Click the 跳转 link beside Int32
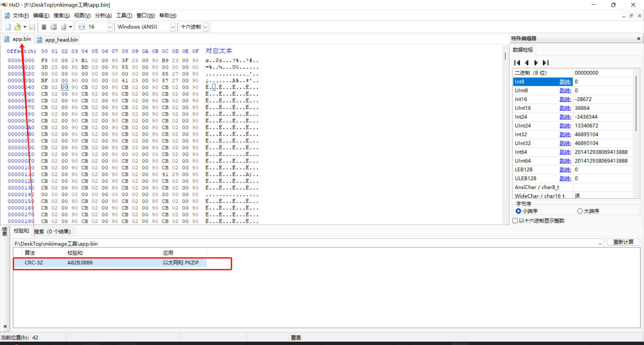This screenshot has height=345, width=644. click(x=565, y=134)
